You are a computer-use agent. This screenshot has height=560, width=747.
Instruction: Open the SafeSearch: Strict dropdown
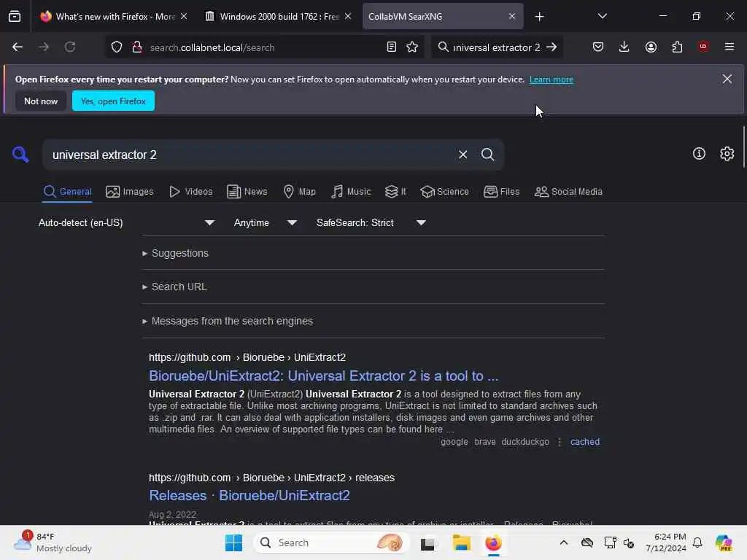click(371, 222)
